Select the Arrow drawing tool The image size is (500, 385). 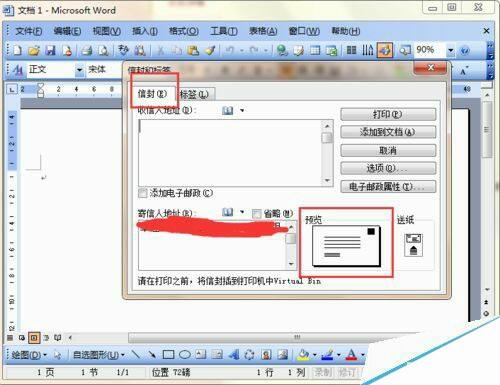(x=152, y=354)
